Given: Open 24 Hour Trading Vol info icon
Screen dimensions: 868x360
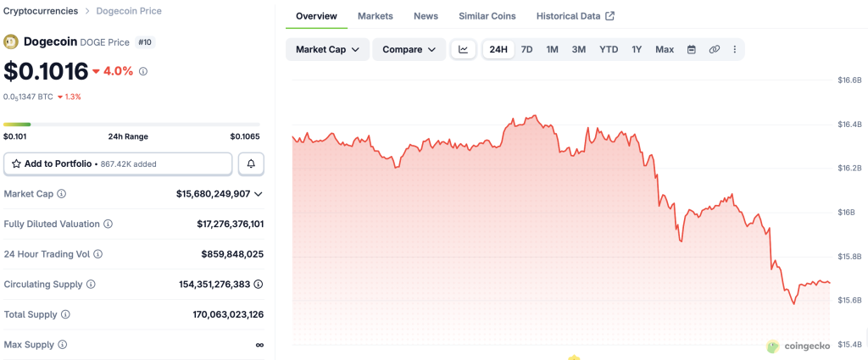Looking at the screenshot, I should (x=98, y=254).
